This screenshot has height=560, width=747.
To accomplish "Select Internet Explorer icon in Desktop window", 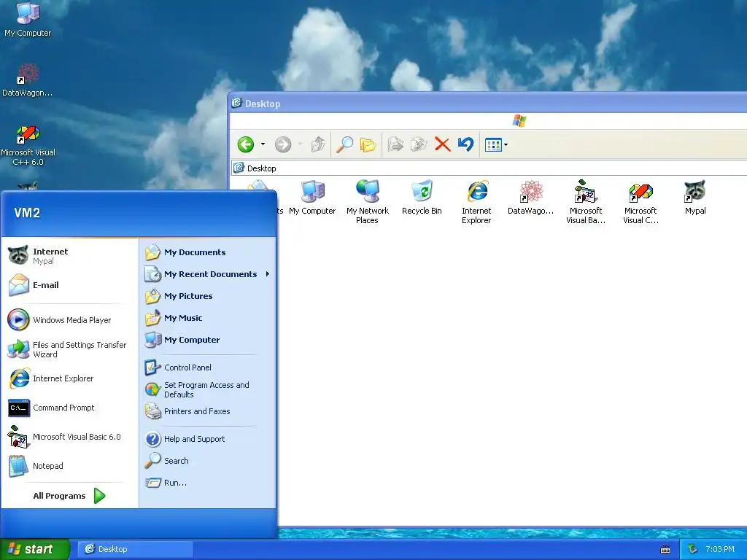I will (x=476, y=203).
